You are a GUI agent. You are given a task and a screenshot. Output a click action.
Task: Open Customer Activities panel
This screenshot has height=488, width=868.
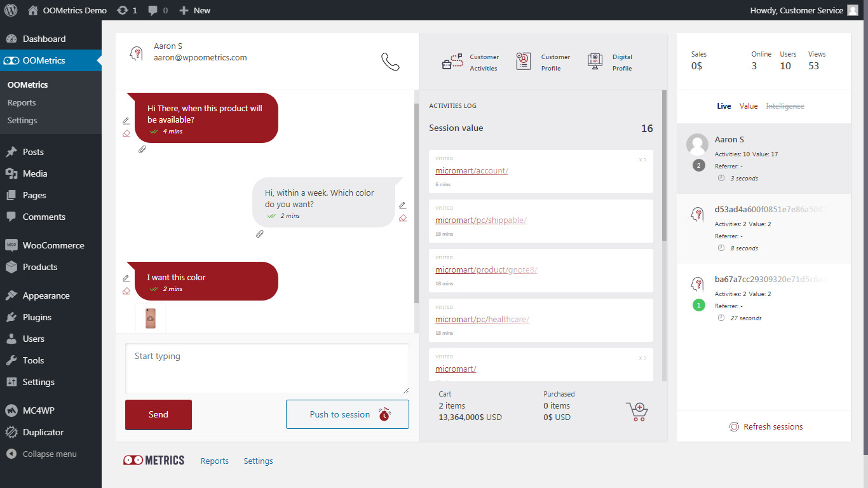pos(470,62)
